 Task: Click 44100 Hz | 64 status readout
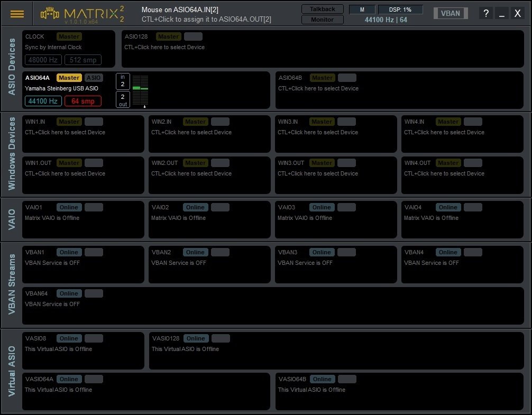(x=386, y=20)
